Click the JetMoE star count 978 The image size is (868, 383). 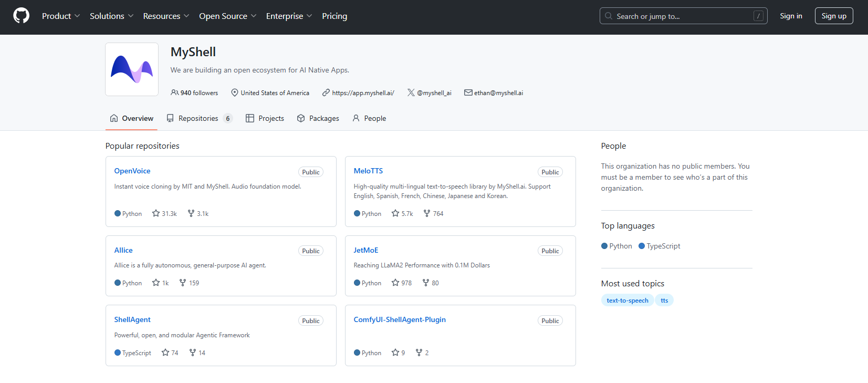point(402,283)
